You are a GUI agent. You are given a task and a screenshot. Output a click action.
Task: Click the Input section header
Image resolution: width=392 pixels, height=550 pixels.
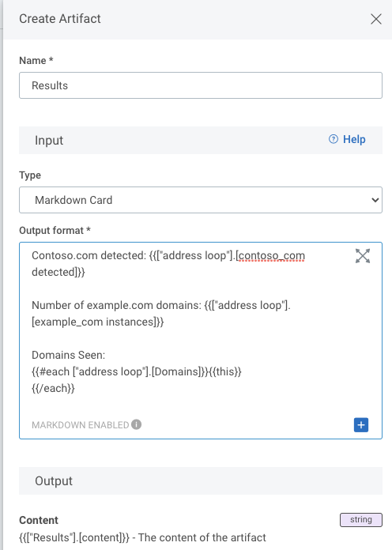coord(201,141)
